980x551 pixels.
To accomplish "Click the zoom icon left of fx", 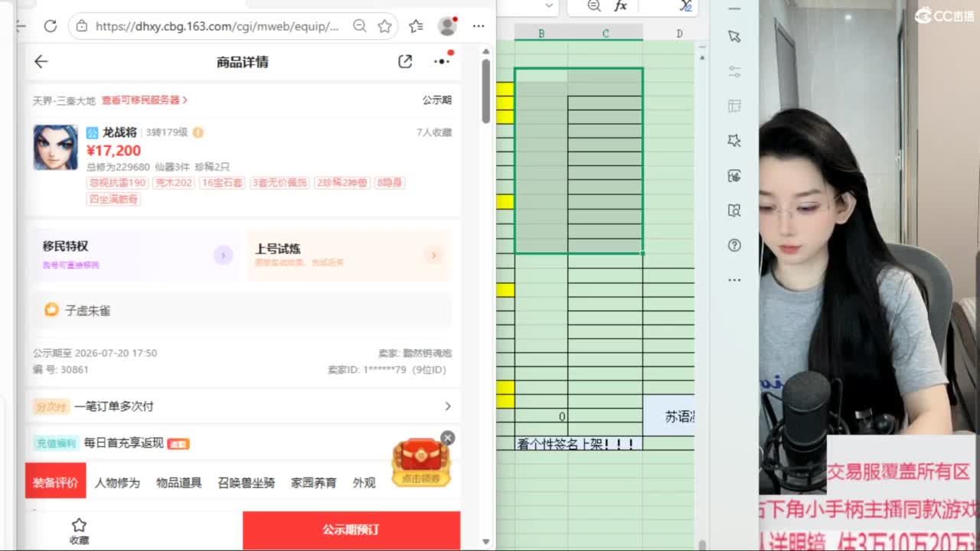I will 593,6.
